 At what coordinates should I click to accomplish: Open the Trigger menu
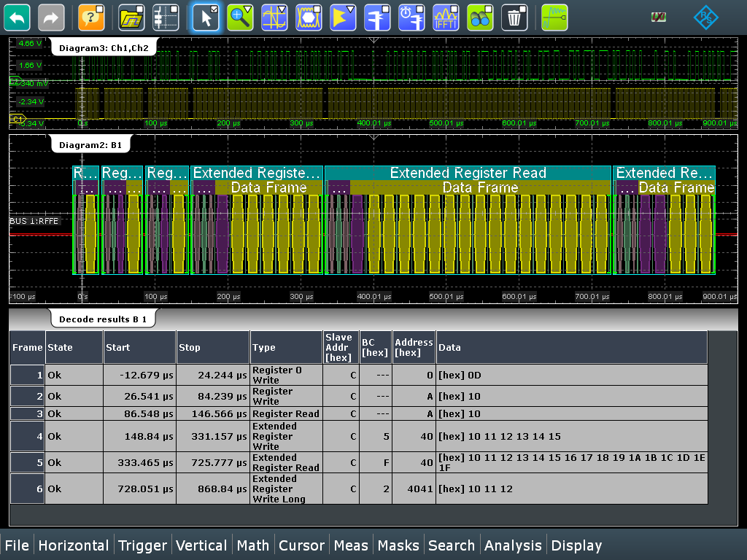[x=143, y=545]
